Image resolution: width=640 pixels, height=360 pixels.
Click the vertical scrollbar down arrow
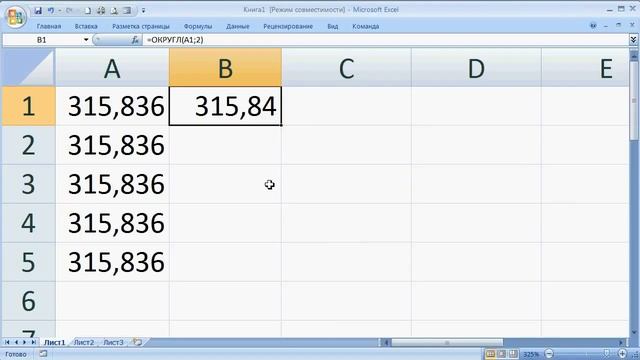tap(633, 333)
